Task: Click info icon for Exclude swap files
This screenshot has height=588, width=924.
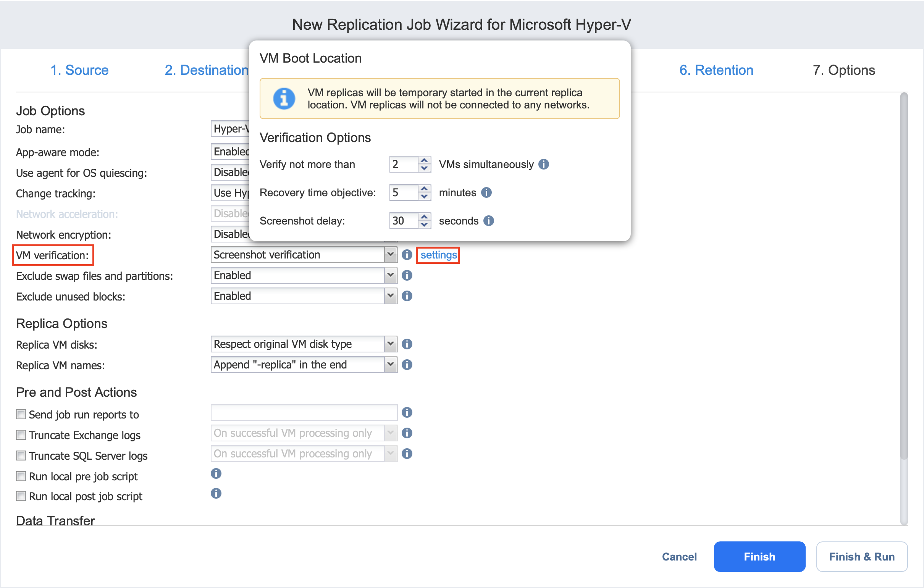Action: click(x=407, y=275)
